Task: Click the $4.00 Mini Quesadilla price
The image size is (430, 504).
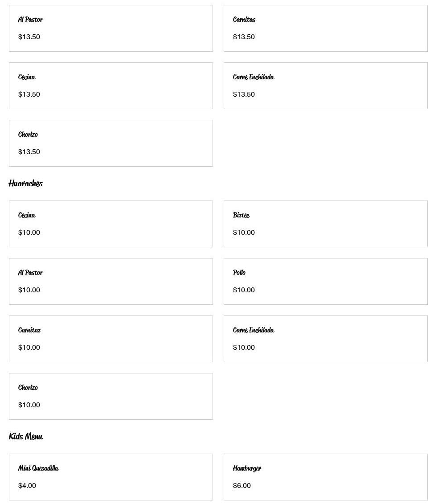Action: [x=27, y=486]
